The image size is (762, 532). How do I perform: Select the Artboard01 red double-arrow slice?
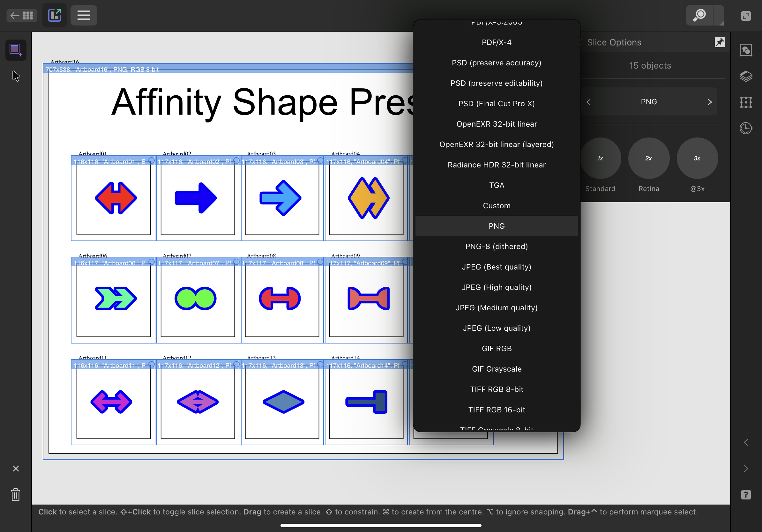[116, 198]
